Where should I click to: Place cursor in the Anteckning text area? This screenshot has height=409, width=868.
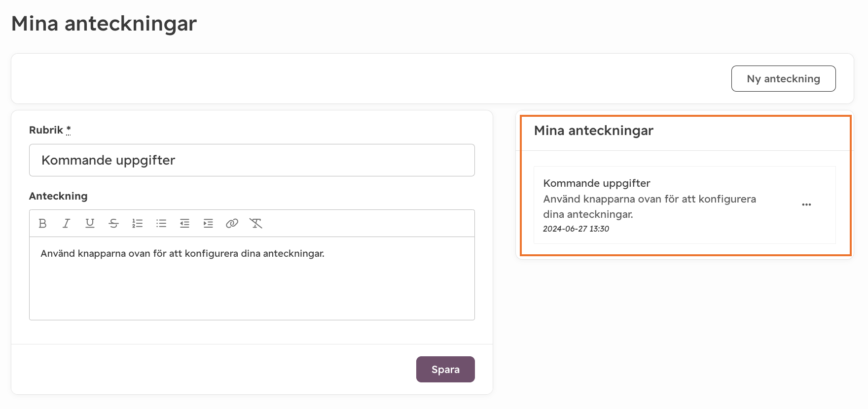[x=252, y=278]
